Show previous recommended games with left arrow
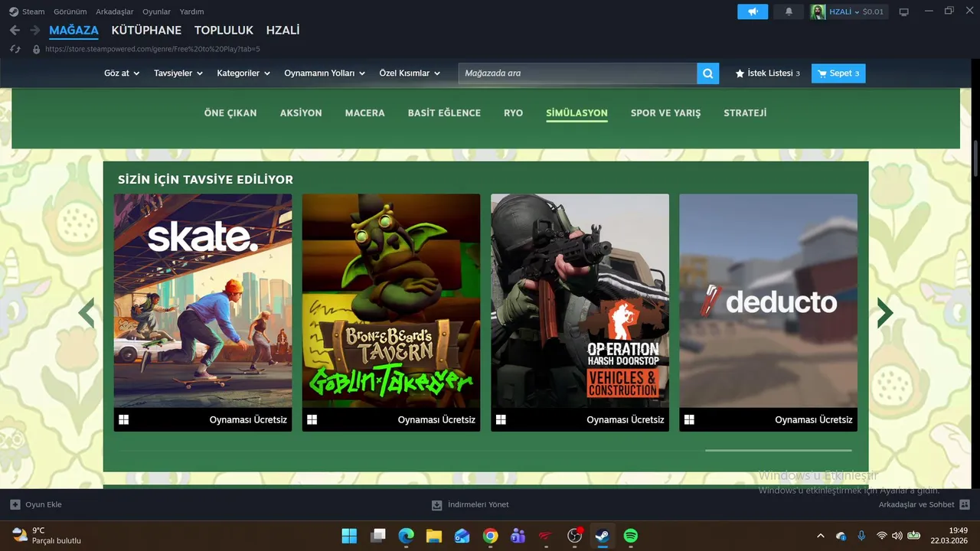The height and width of the screenshot is (551, 980). click(x=87, y=312)
